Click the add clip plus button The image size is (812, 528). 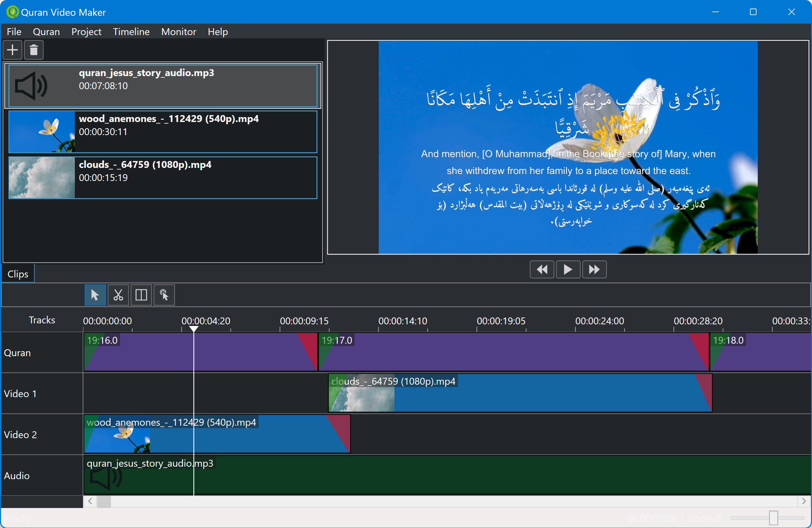[12, 50]
